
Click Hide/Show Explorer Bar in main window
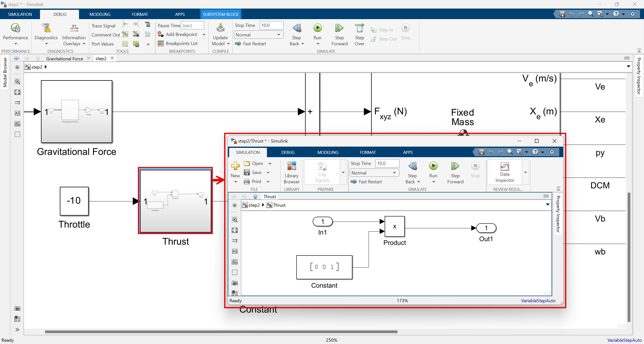click(x=17, y=67)
